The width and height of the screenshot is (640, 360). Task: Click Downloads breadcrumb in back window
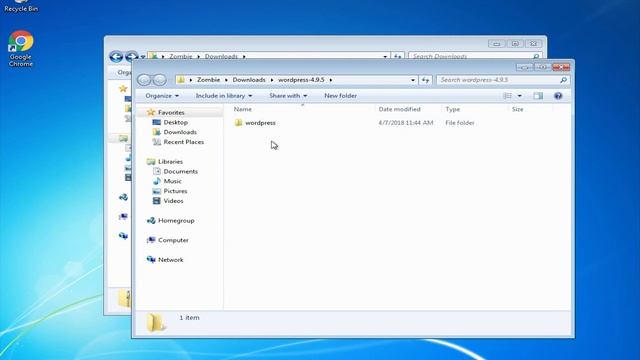tap(221, 56)
